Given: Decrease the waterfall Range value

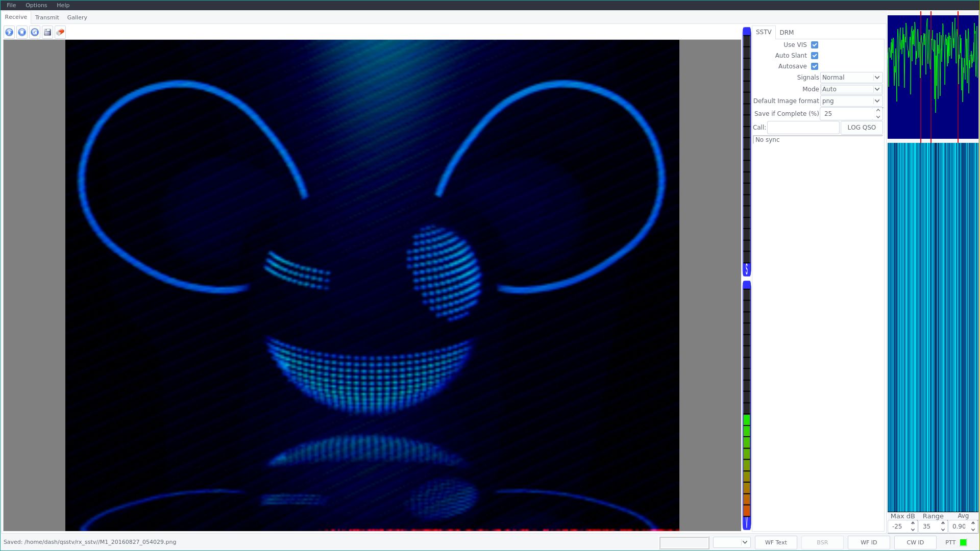Looking at the screenshot, I should (x=943, y=530).
